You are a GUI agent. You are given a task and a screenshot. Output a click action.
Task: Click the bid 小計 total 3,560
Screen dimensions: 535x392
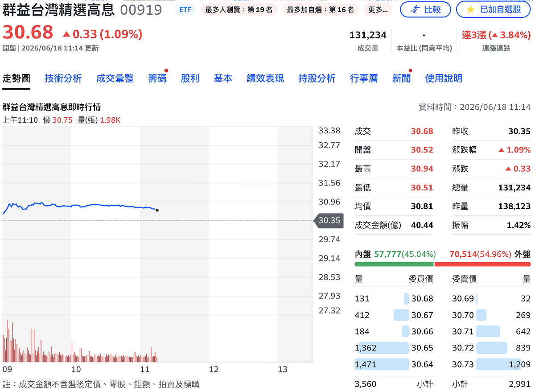366,384
